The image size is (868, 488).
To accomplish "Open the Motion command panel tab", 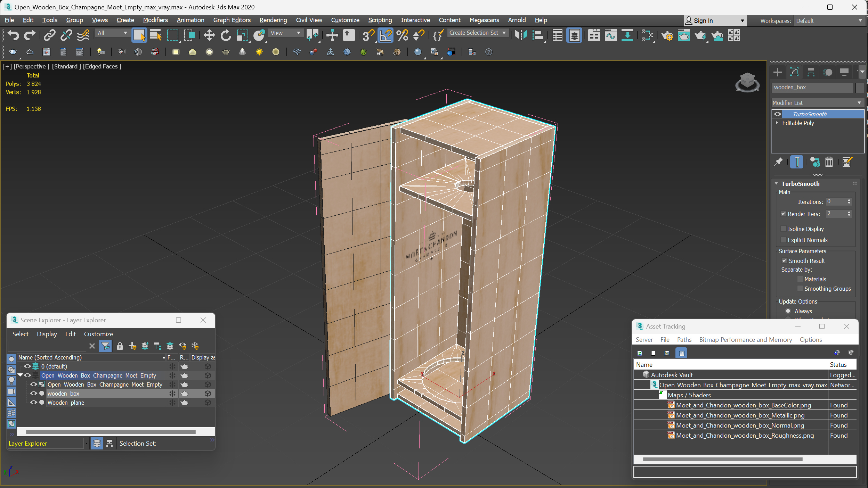I will pos(828,72).
